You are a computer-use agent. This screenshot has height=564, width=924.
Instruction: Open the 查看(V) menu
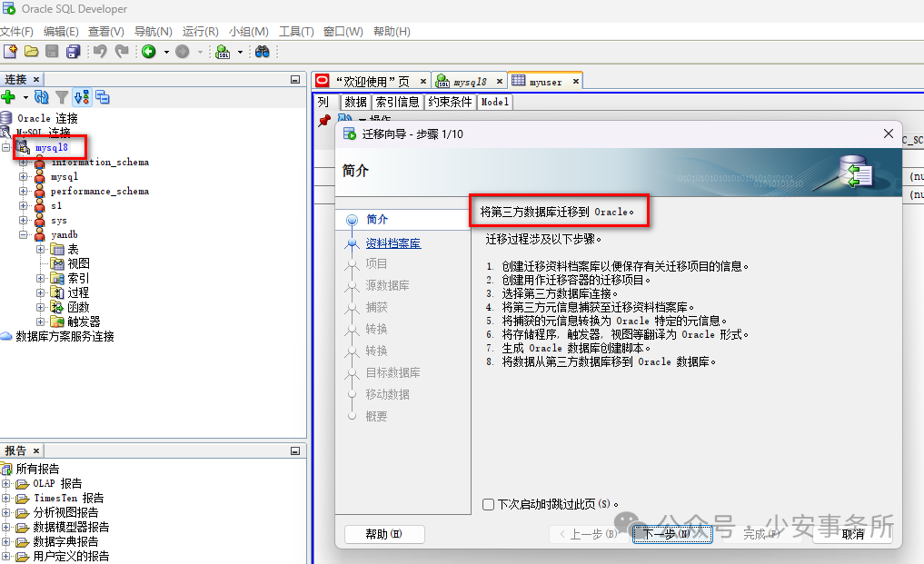[106, 31]
